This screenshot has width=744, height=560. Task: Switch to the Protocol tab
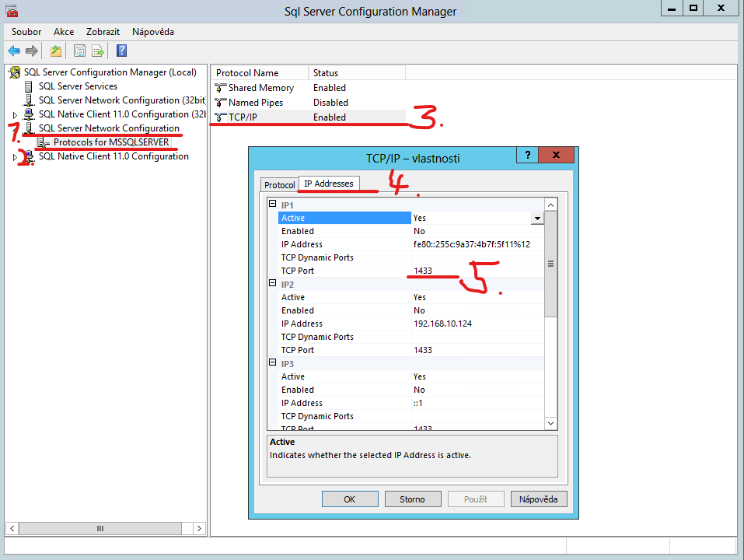279,184
